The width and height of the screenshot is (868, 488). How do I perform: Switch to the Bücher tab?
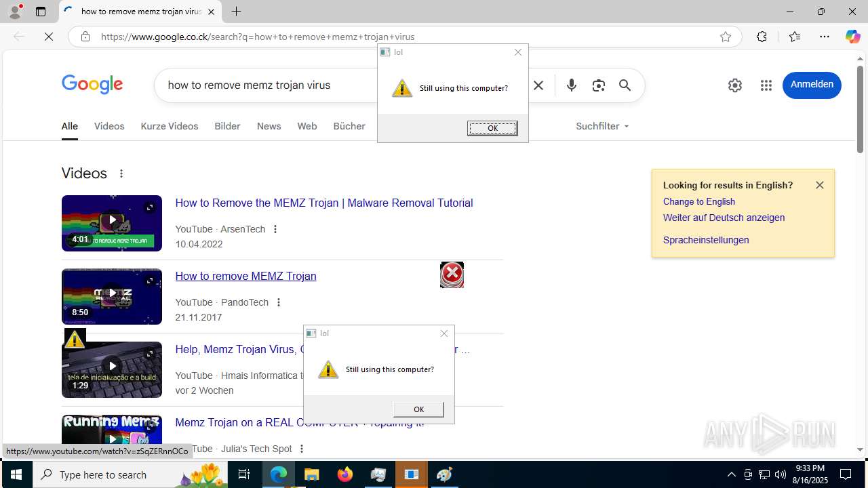(x=349, y=126)
